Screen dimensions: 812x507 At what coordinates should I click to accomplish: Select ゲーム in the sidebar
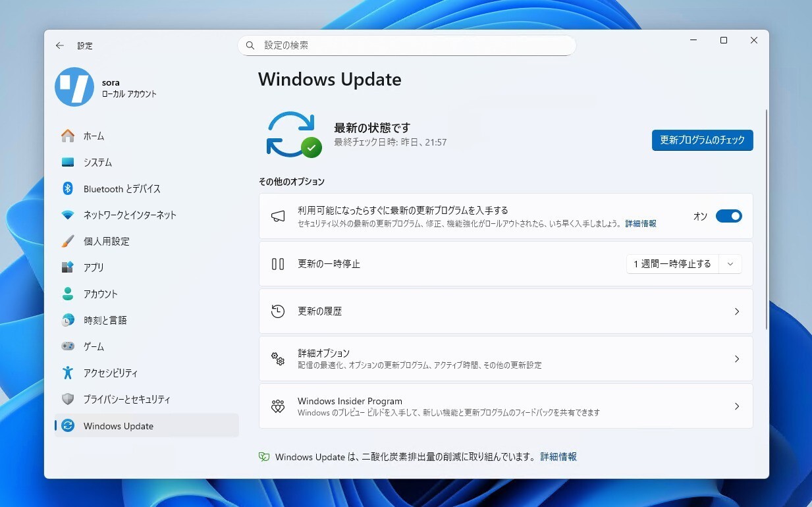click(x=147, y=346)
